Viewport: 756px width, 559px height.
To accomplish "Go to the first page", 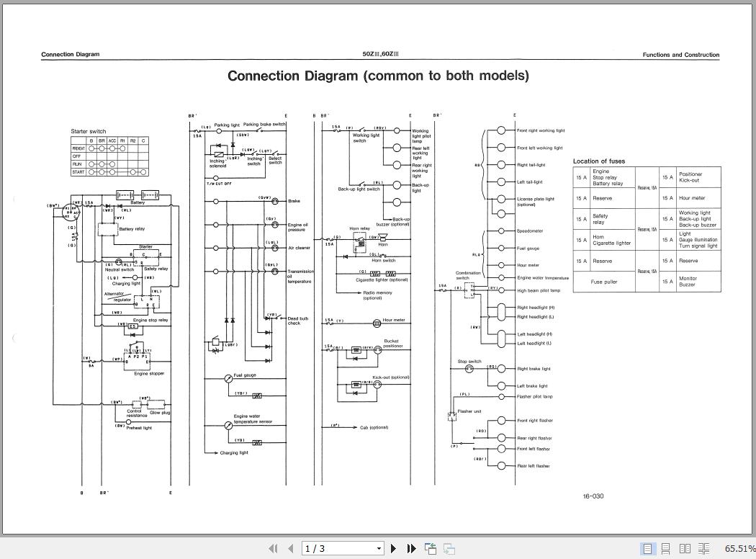I will (x=273, y=548).
